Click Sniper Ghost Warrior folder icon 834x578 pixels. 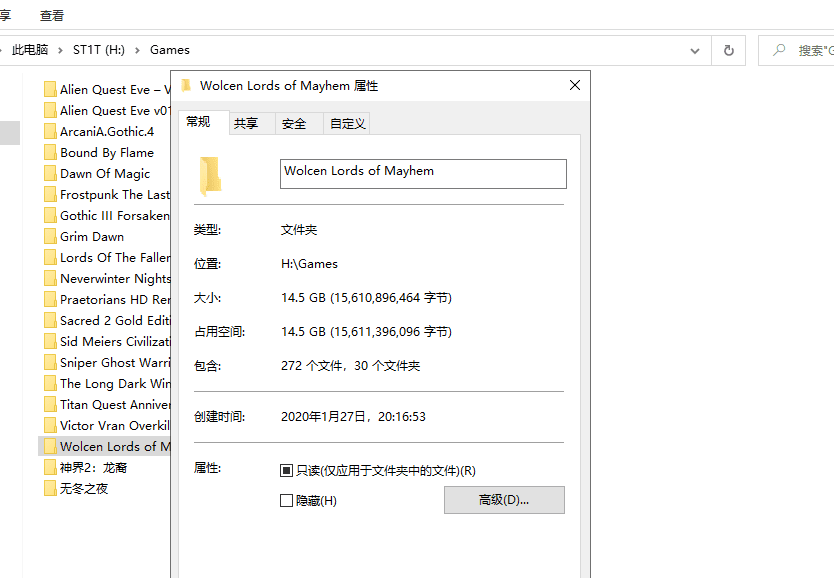(51, 363)
